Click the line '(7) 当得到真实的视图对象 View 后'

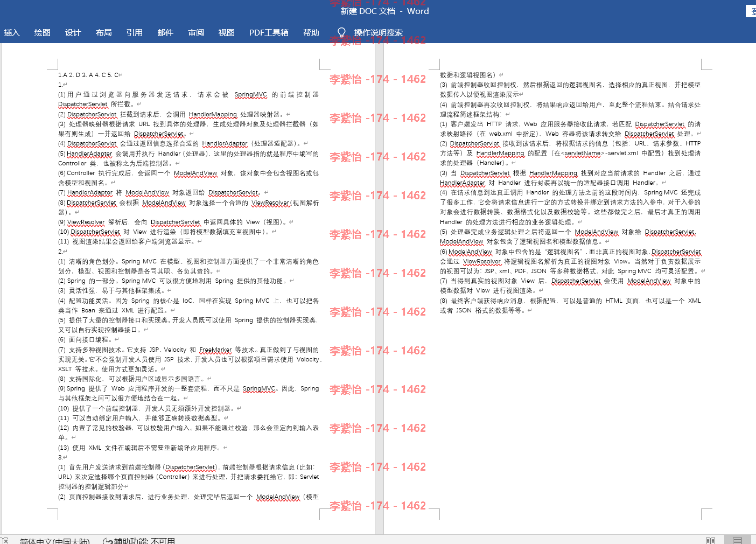point(570,281)
